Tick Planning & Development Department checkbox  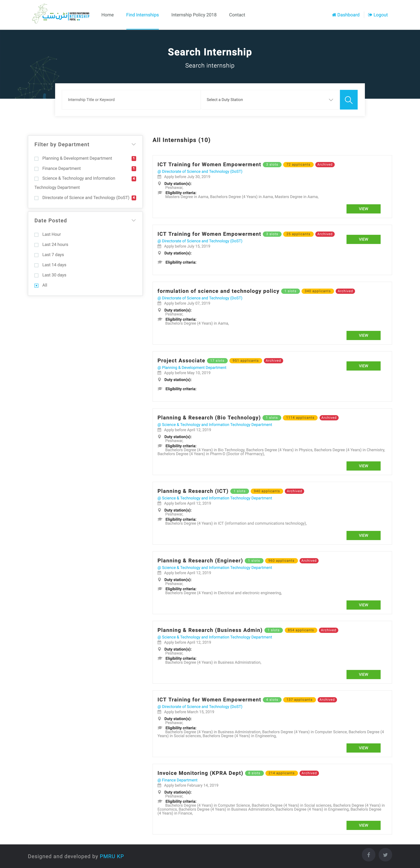[x=36, y=159]
